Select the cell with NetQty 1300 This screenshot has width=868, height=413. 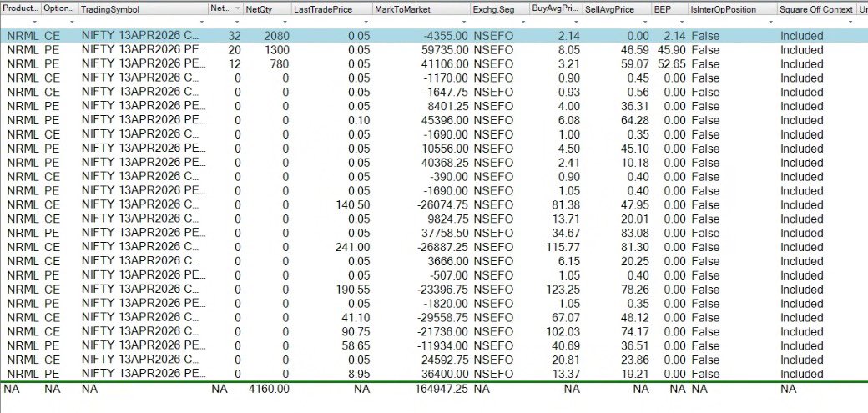pos(276,50)
